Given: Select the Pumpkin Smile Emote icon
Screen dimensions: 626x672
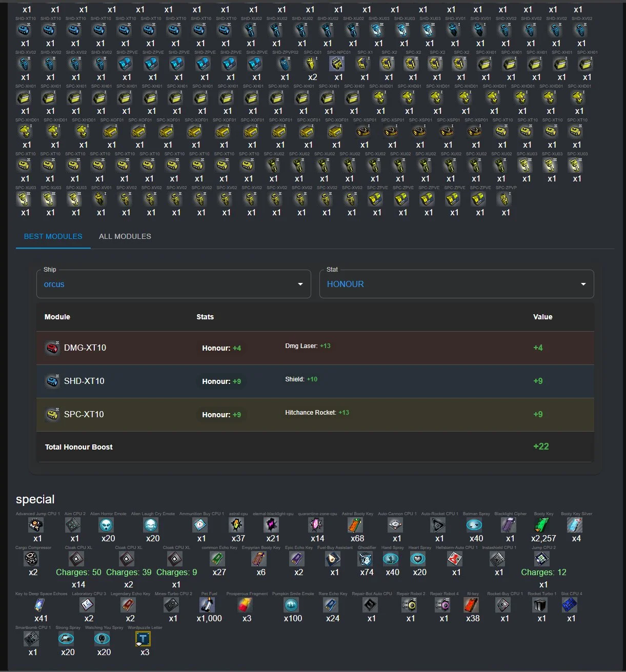Looking at the screenshot, I should pos(291,605).
